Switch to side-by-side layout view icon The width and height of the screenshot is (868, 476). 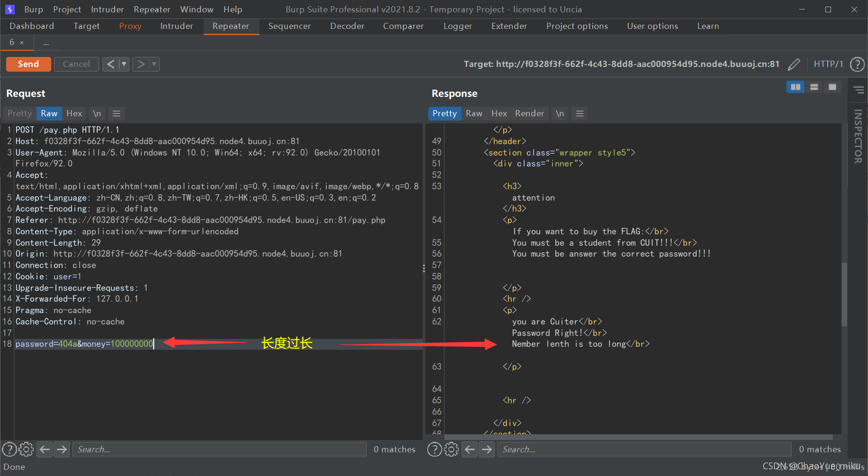[x=795, y=87]
